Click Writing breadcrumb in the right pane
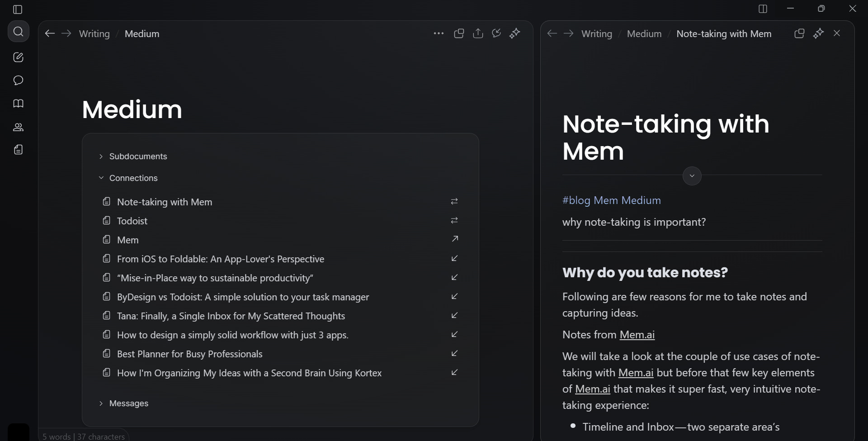Image resolution: width=868 pixels, height=441 pixels. [x=597, y=34]
